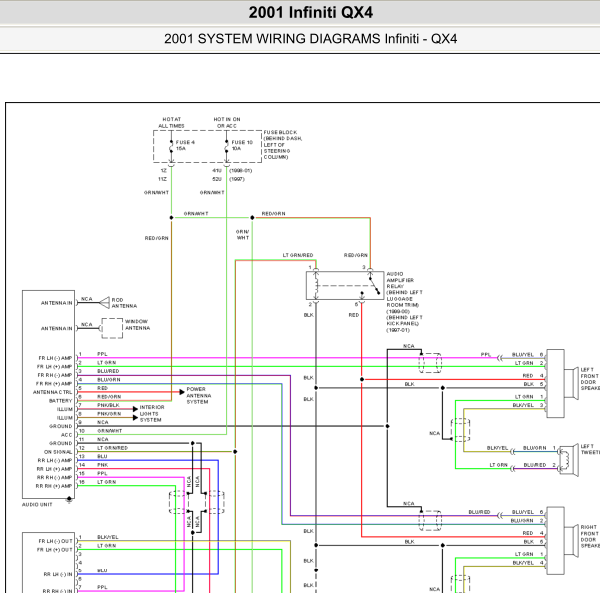Click the 'RR LH (-) IN' pin label
The image size is (600, 593).
pos(58,574)
